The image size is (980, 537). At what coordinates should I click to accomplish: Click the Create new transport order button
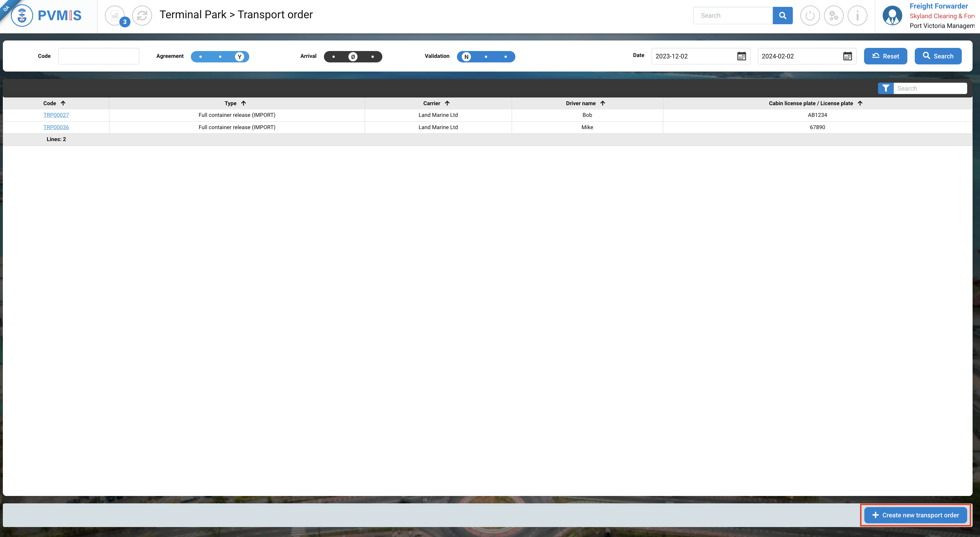916,515
